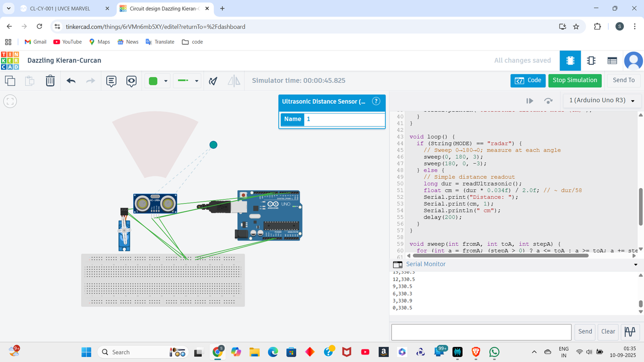This screenshot has height=362, width=644.
Task: Open the Component list view
Action: tap(612, 60)
